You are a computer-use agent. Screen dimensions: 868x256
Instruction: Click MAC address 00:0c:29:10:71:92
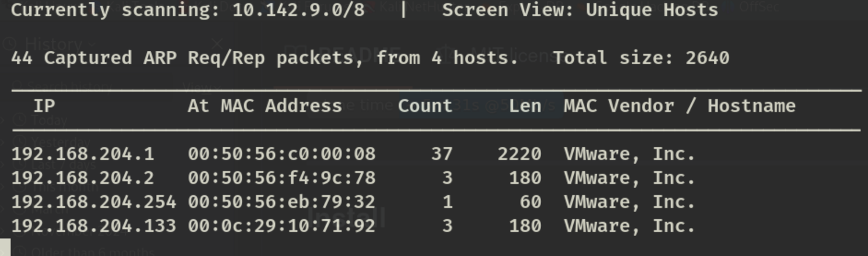pos(281,225)
